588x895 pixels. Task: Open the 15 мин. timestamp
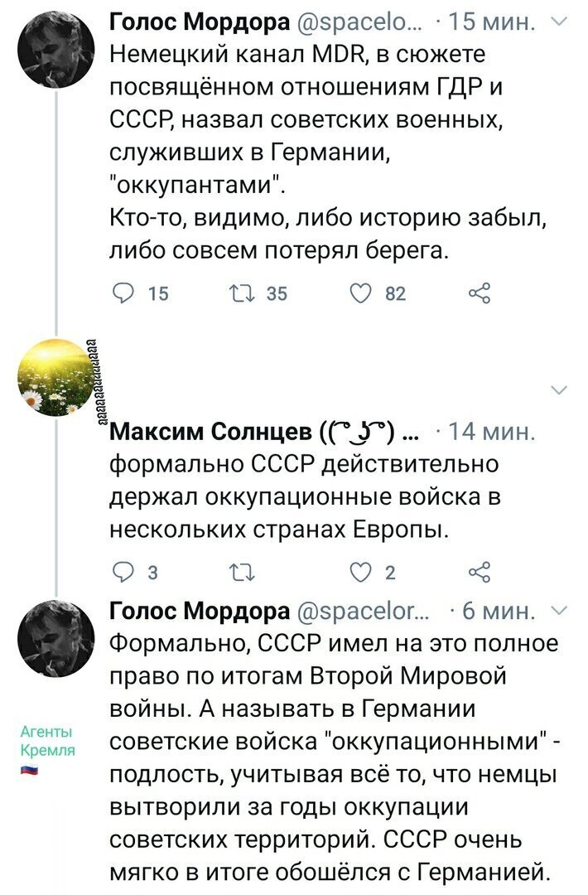coord(492,22)
